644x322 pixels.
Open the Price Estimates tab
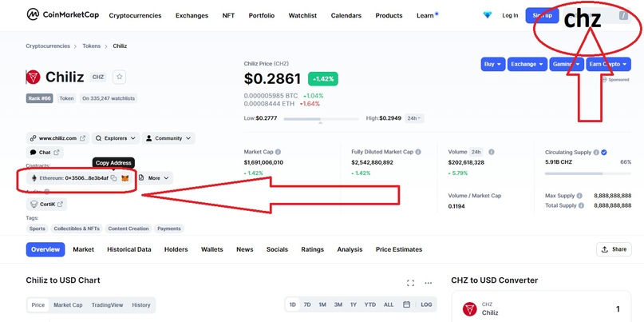pos(399,249)
